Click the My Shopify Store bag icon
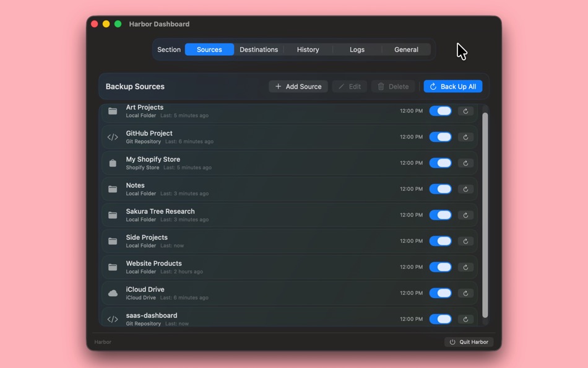 click(x=113, y=163)
